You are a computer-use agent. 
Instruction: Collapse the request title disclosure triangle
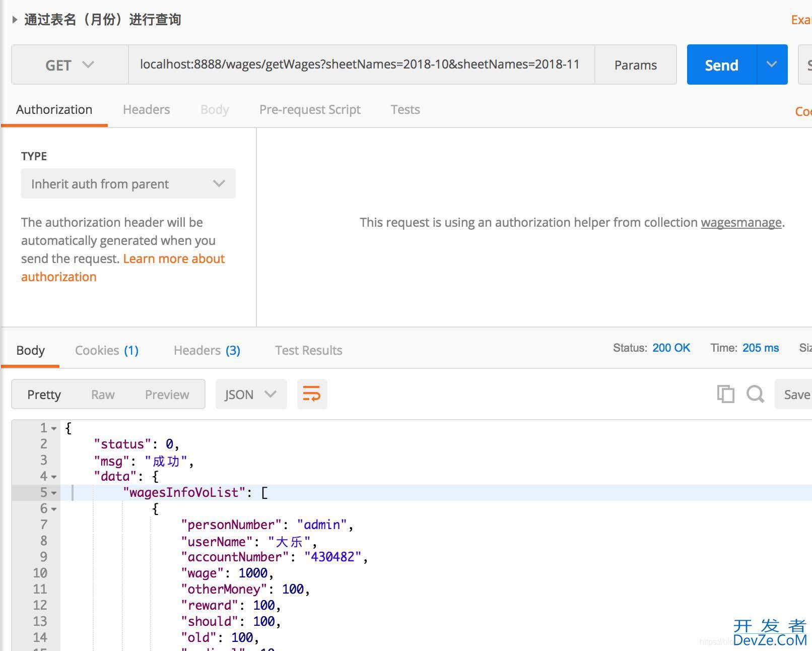point(15,20)
